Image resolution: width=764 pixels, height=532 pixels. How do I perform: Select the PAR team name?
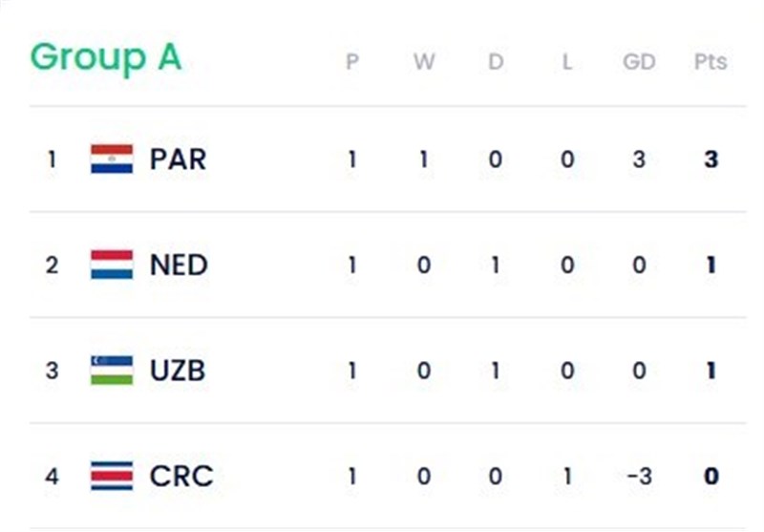coord(178,159)
